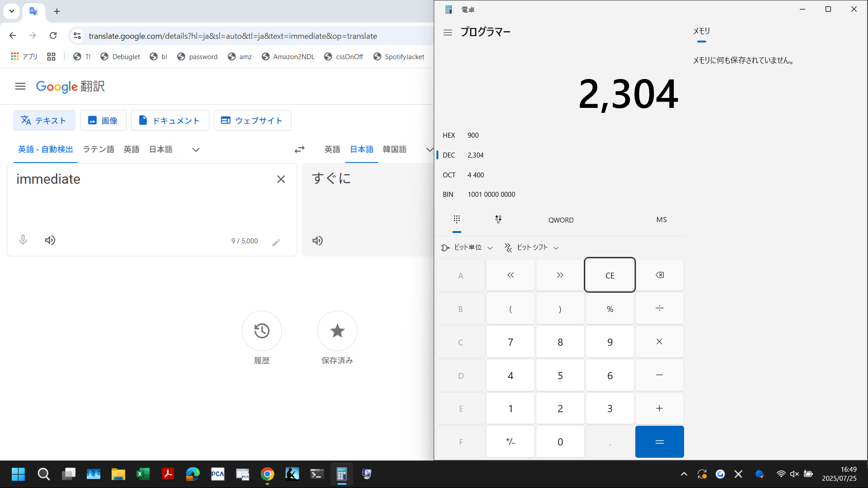The height and width of the screenshot is (488, 868).
Task: Open Windows Start menu
Action: pyautogui.click(x=18, y=474)
